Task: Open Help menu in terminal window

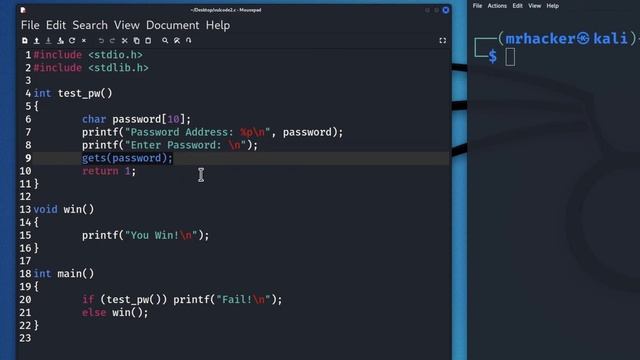Action: coord(553,6)
